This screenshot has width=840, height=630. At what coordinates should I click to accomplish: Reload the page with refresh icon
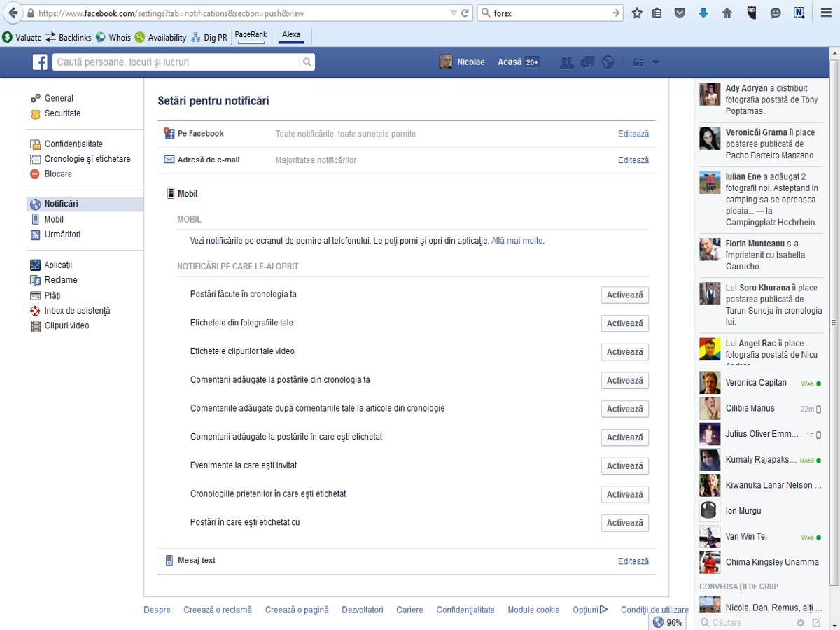tap(465, 13)
